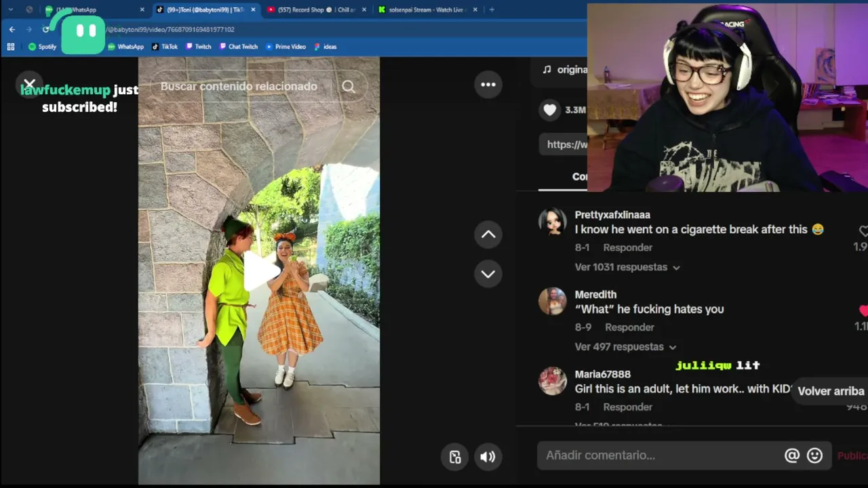Click the original sound music note

pos(547,70)
